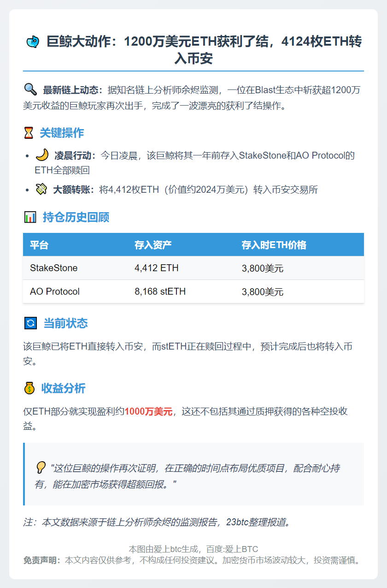Select the 存入时ETH价格 column header

coord(274,245)
